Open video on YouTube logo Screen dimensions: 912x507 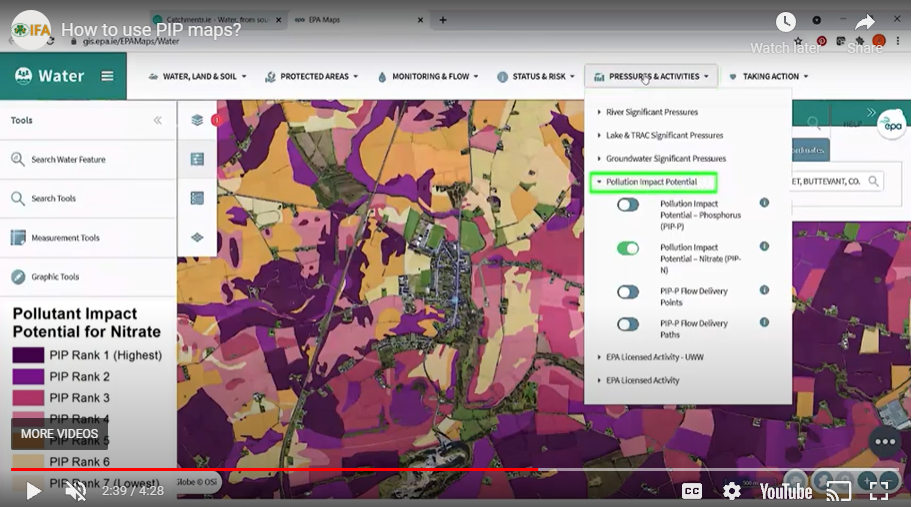click(x=786, y=492)
